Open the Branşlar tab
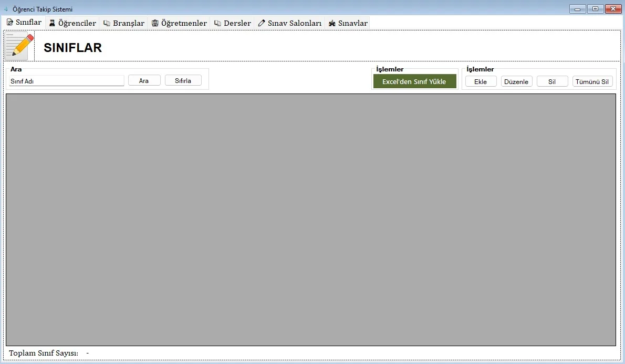 click(x=123, y=23)
